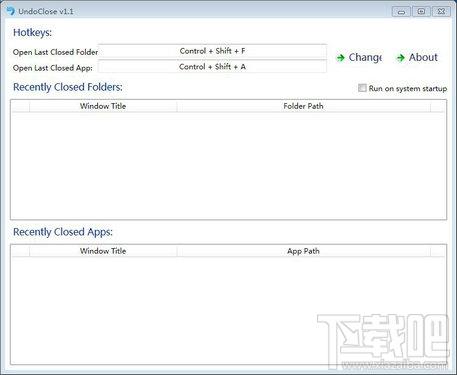This screenshot has height=375, width=457.
Task: Click the Recently Closed Folders: heading
Action: [x=68, y=87]
